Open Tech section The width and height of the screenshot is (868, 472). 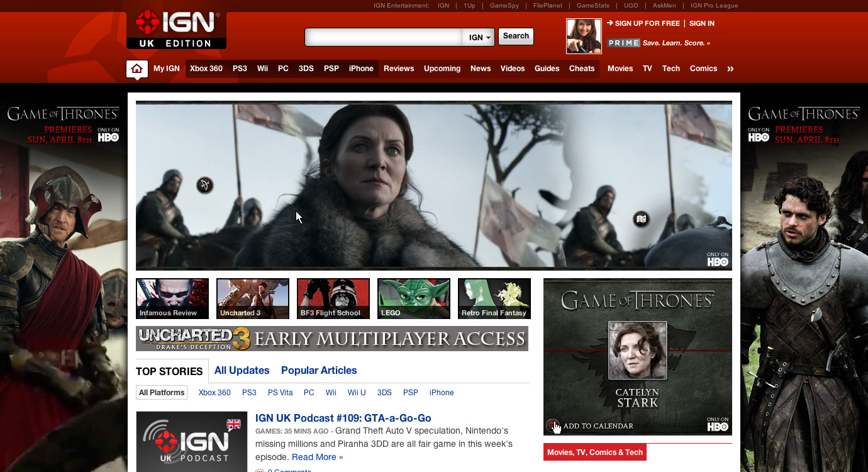tap(671, 69)
